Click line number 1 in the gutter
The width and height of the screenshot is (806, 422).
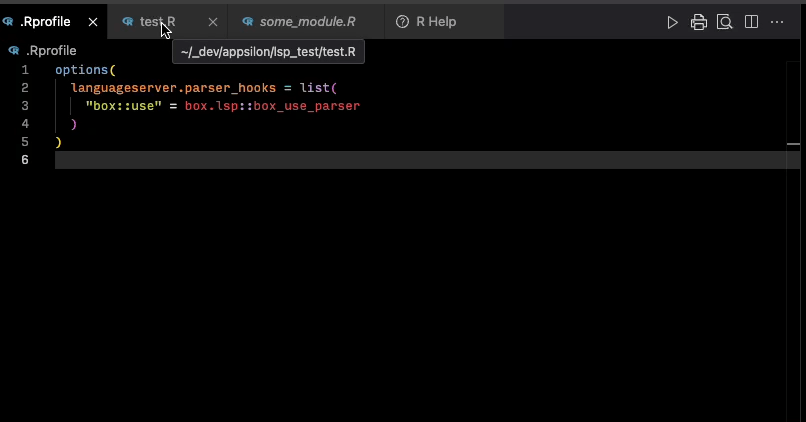[x=25, y=70]
